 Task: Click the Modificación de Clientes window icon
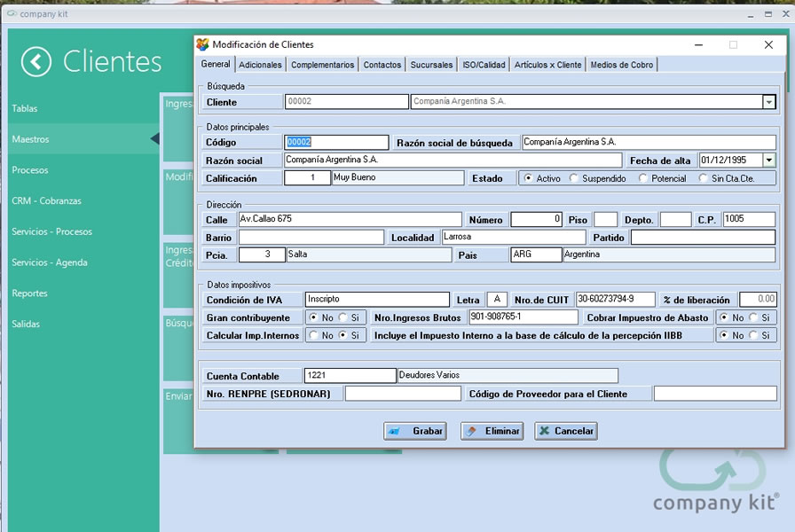[x=203, y=44]
